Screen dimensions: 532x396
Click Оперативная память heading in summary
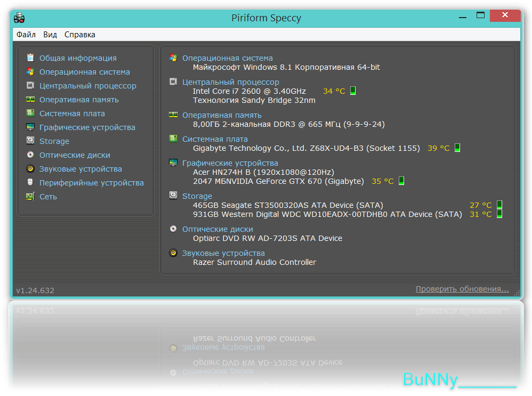[x=222, y=115]
